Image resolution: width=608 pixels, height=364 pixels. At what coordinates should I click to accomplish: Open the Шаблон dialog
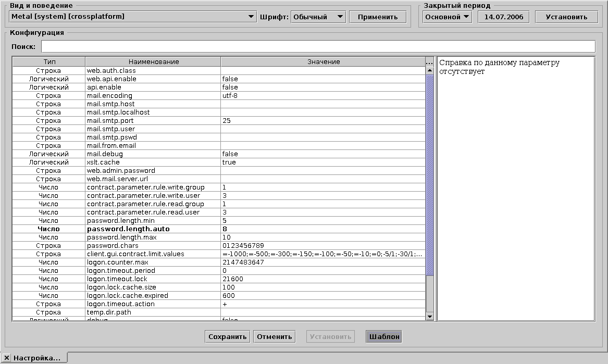click(383, 336)
